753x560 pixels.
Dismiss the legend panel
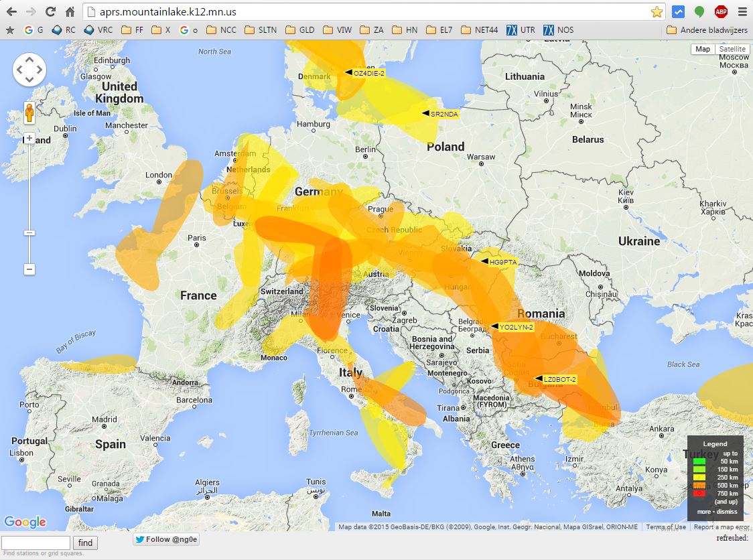(x=727, y=512)
